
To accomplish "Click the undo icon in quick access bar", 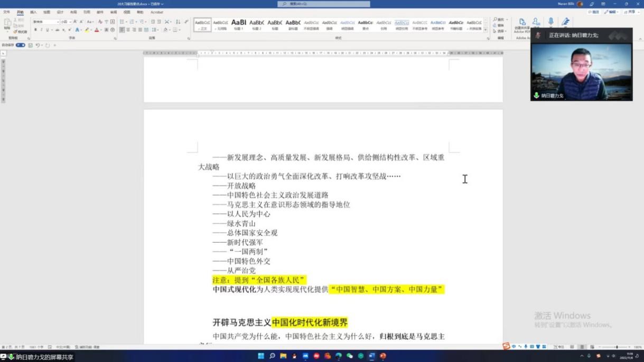I will coord(38,45).
